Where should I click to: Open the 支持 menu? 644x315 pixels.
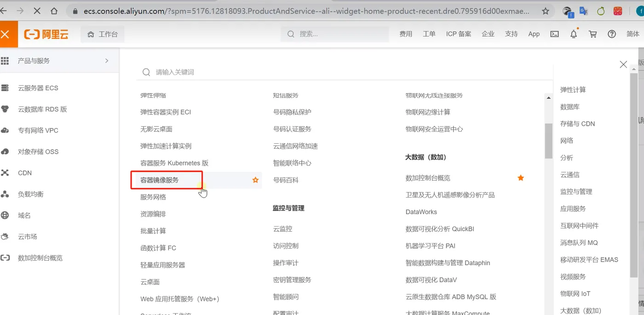click(512, 34)
